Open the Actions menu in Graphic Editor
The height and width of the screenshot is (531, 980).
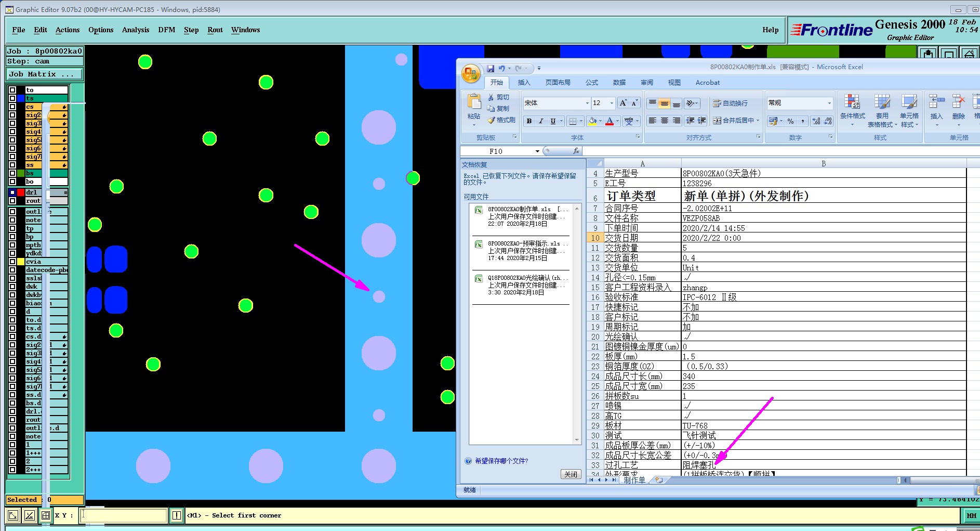tap(68, 30)
